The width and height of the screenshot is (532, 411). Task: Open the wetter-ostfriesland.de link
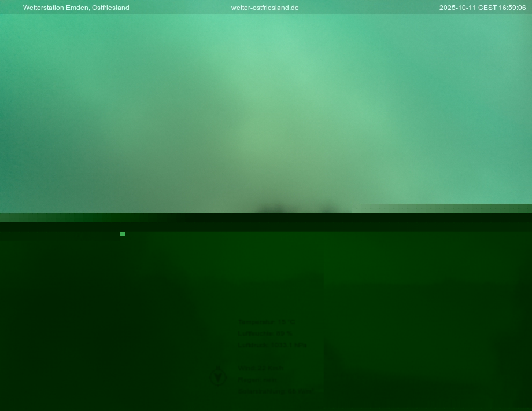[265, 8]
